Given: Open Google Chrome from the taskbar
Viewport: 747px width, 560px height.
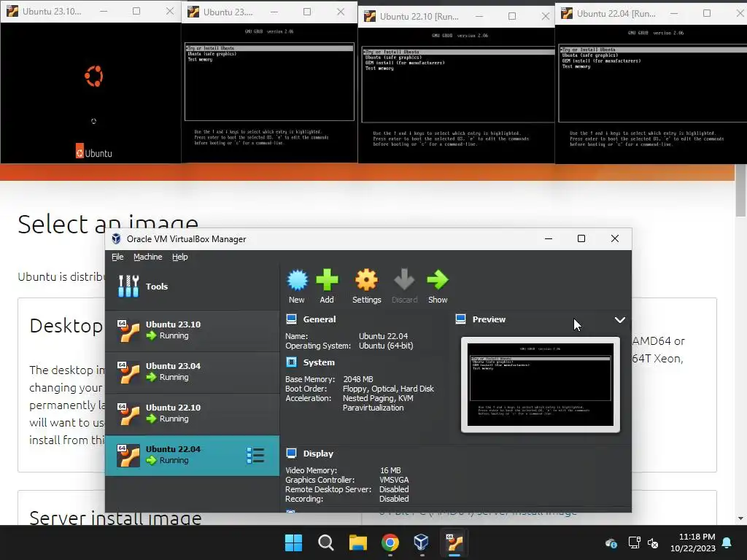Looking at the screenshot, I should [x=390, y=542].
